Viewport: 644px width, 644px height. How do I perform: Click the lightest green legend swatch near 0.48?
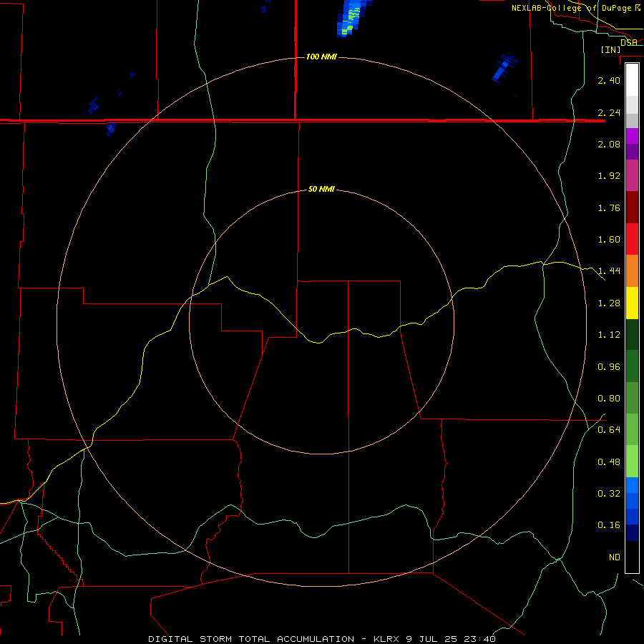[632, 462]
